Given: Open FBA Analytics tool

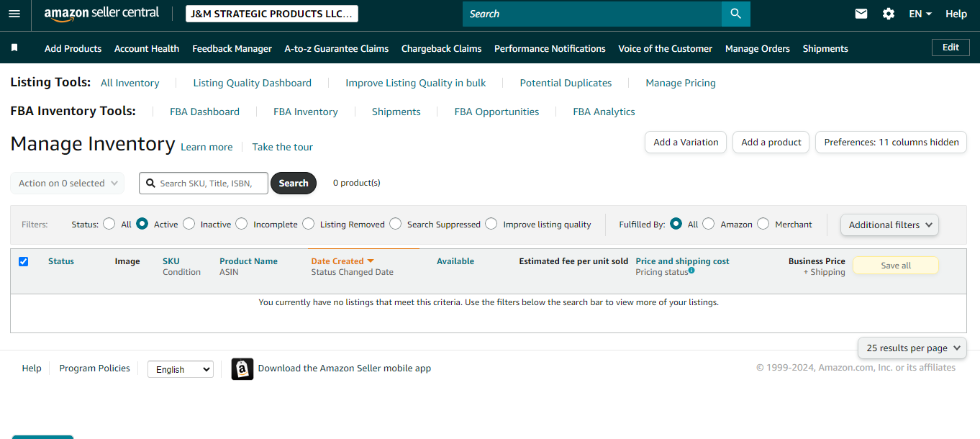Looking at the screenshot, I should pyautogui.click(x=604, y=112).
